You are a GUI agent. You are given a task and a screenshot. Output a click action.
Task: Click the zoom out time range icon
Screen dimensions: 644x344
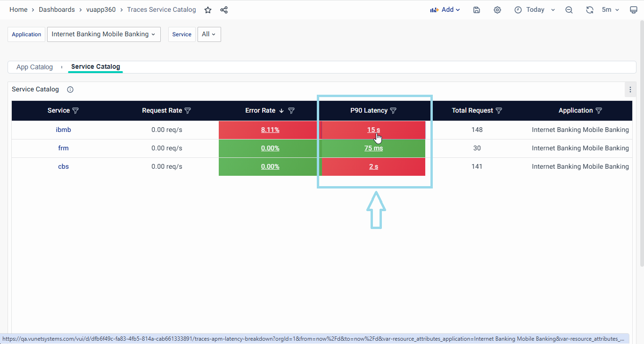point(569,10)
